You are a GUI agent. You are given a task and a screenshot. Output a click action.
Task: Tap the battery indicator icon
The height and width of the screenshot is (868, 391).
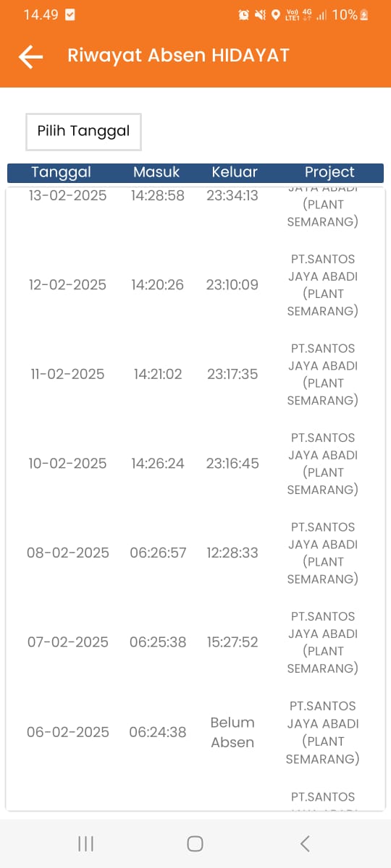(364, 14)
